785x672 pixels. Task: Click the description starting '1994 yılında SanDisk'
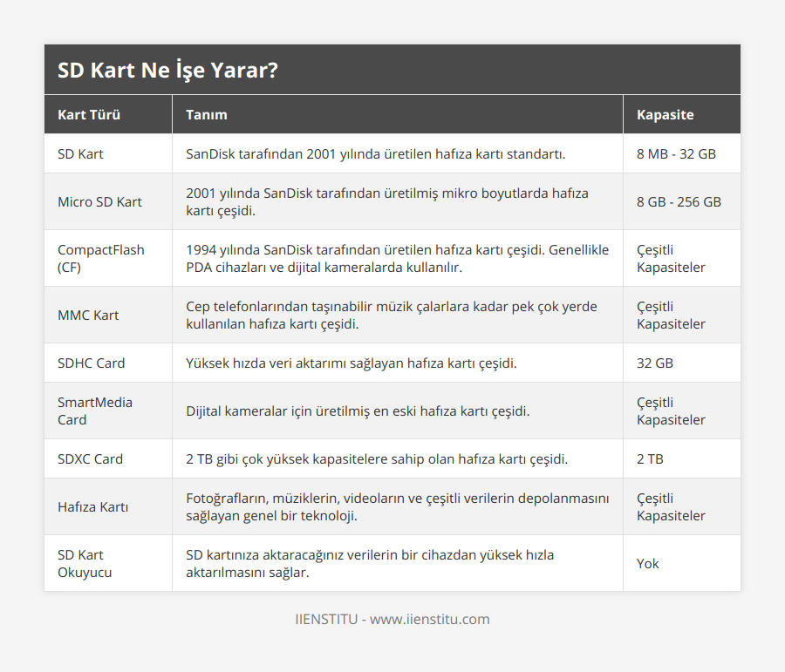398,258
